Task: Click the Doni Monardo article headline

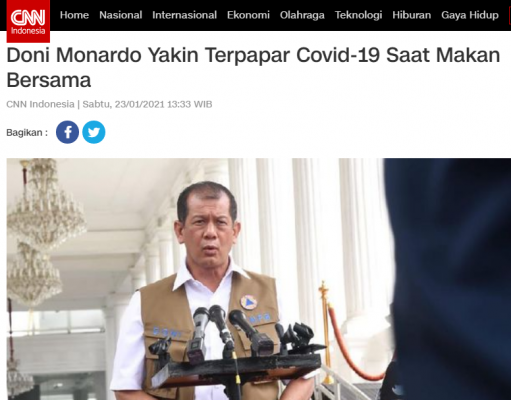Action: [253, 68]
